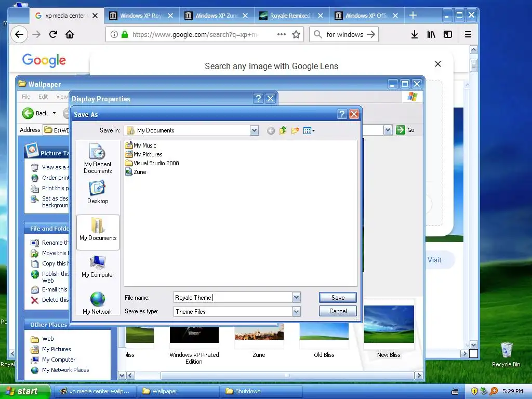Viewport: 532px width, 399px height.
Task: Open the Edit menu in the Wallpaper window
Action: (x=43, y=97)
